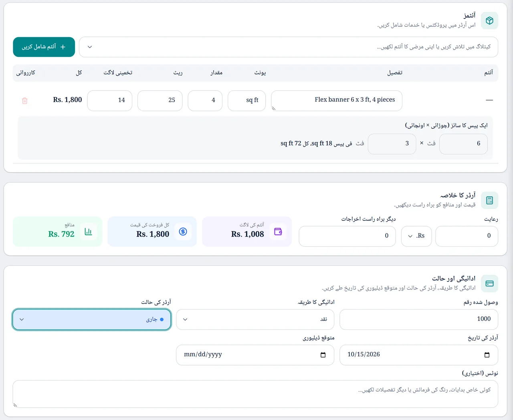Edit the Flex banner description field
Viewport: 513px width, 420px height.
337,100
